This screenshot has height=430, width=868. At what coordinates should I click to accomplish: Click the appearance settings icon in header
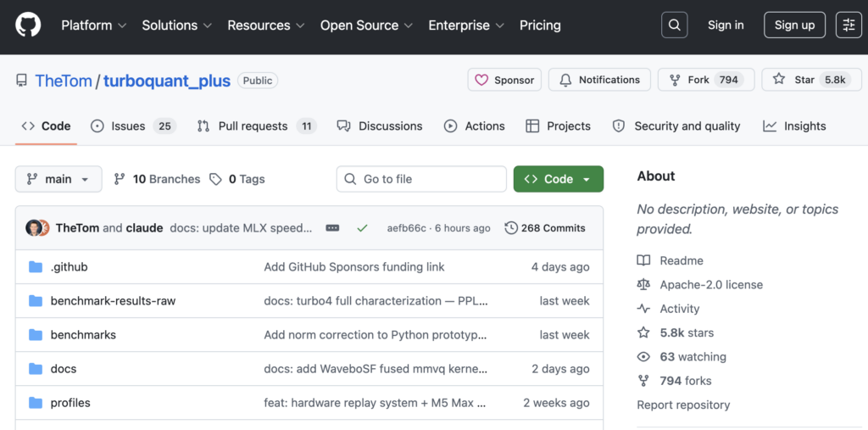(x=849, y=25)
